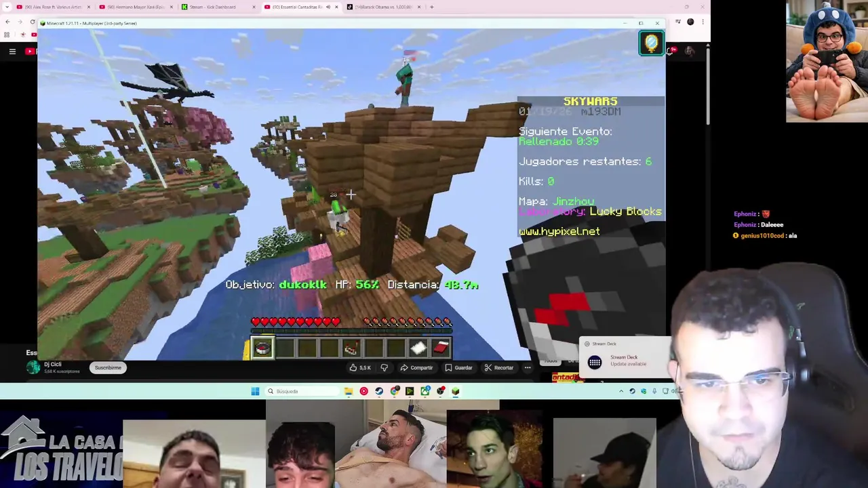
Task: Click the Recortar button
Action: pyautogui.click(x=498, y=367)
